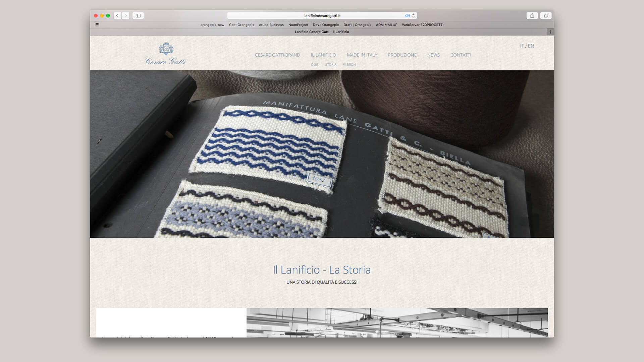644x362 pixels.
Task: Open CONTATTI menu item
Action: click(461, 55)
